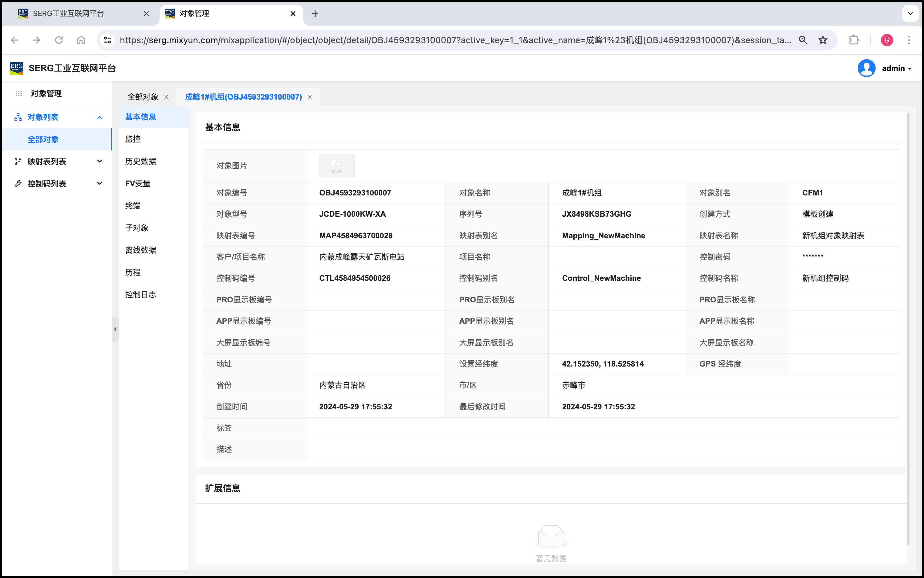Click the 对象列表 hierarchy icon
The image size is (924, 578).
pyautogui.click(x=18, y=117)
